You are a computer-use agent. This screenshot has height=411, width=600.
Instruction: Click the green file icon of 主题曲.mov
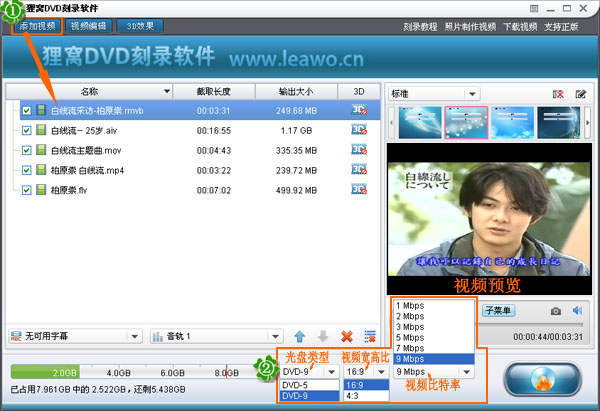tap(41, 150)
